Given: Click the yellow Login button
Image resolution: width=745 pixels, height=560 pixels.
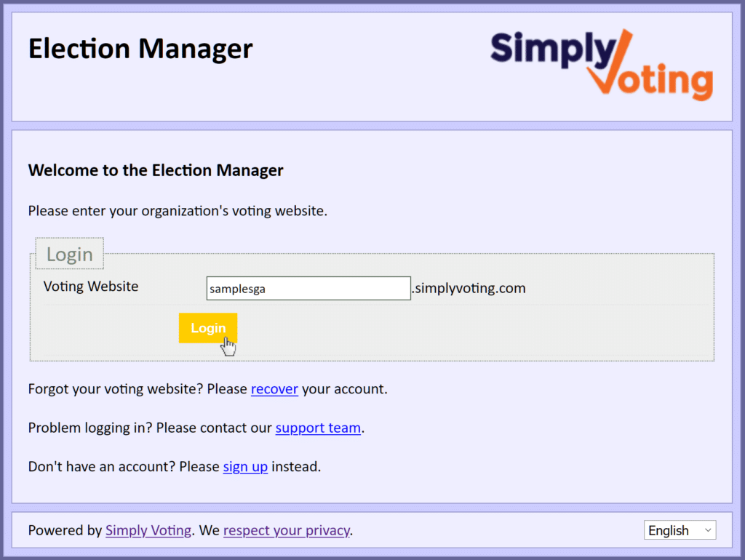Looking at the screenshot, I should click(207, 328).
